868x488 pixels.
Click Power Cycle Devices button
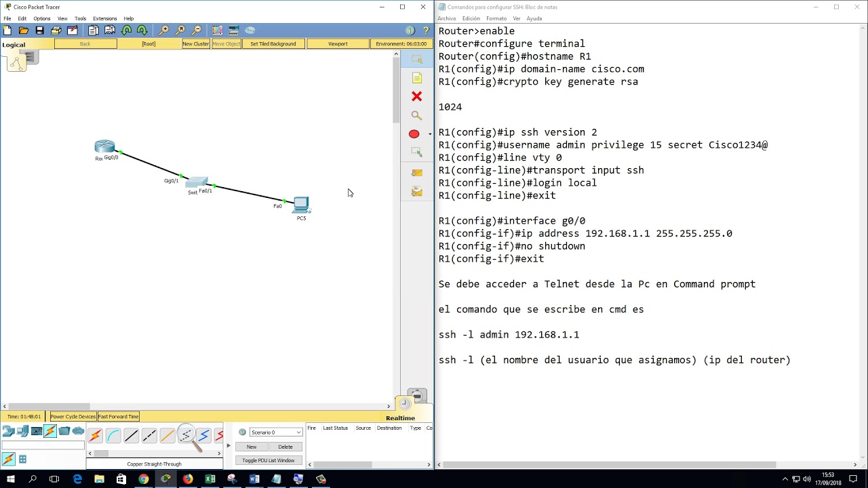coord(73,416)
